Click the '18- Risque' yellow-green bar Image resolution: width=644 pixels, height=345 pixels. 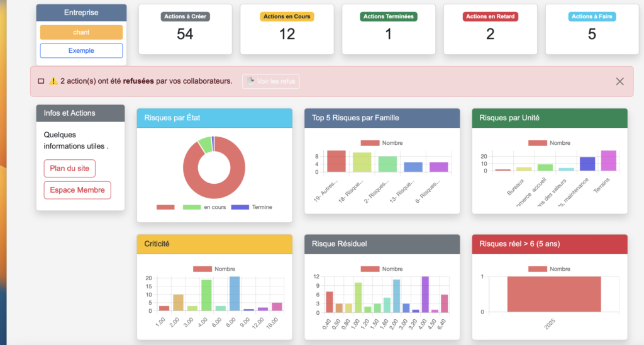(362, 162)
